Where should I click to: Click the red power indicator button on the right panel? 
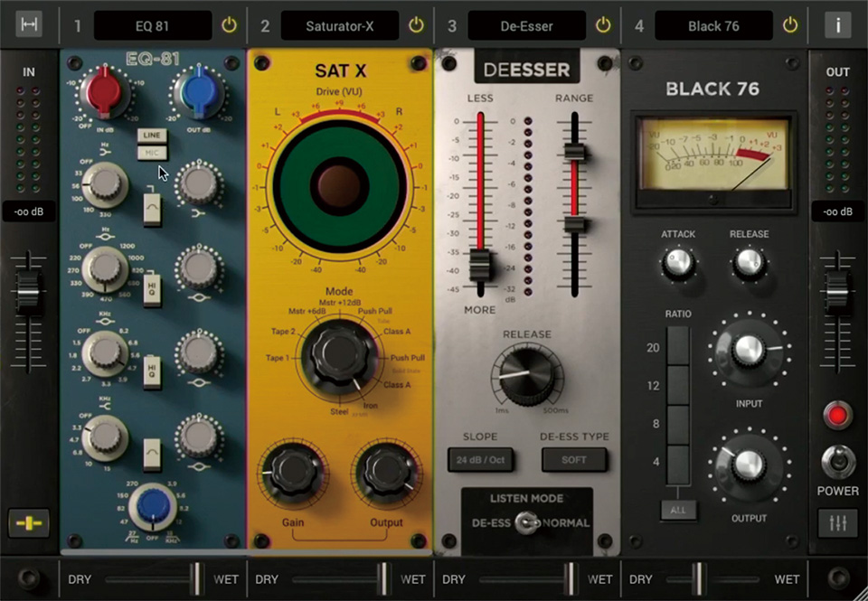click(837, 416)
